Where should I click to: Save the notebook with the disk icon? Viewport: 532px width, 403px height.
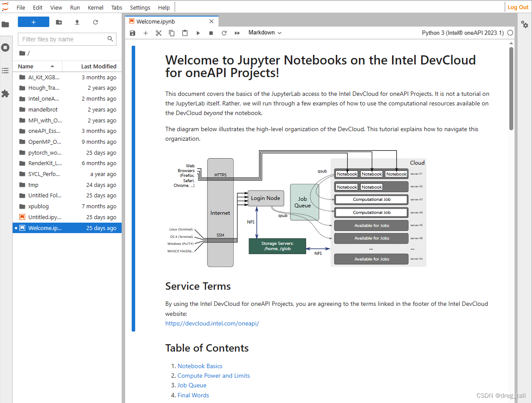click(133, 33)
